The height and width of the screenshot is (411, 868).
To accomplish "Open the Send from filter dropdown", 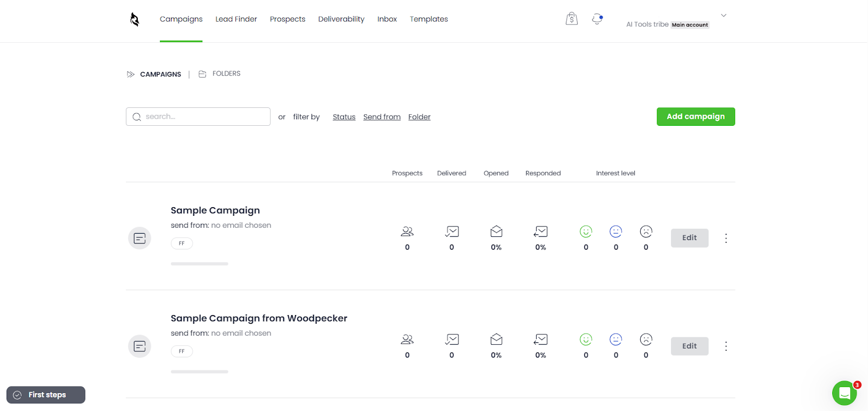I will point(382,117).
